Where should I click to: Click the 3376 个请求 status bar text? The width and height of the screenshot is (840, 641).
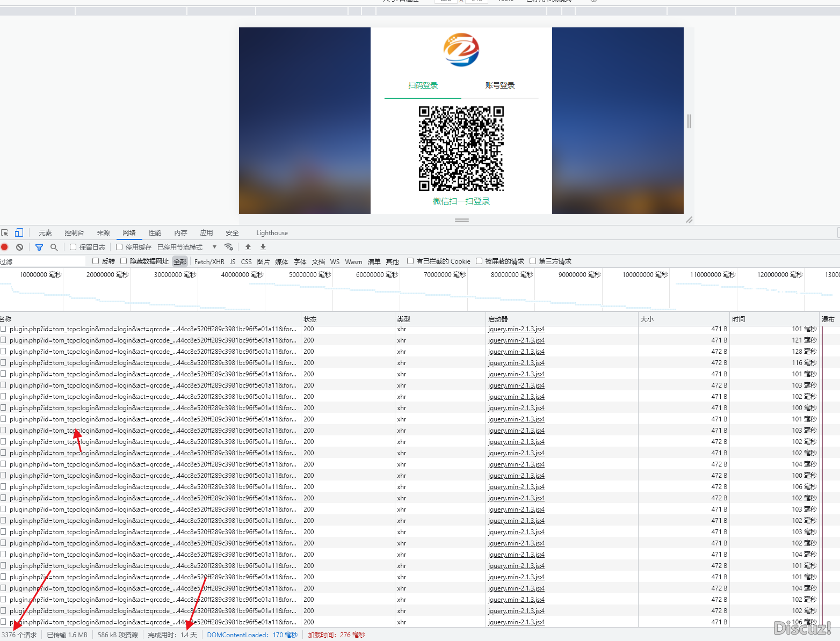(19, 635)
